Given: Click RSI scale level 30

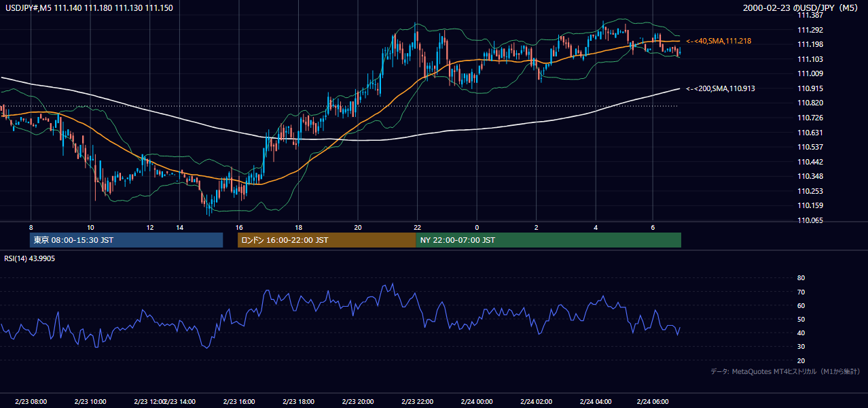Looking at the screenshot, I should pos(801,347).
